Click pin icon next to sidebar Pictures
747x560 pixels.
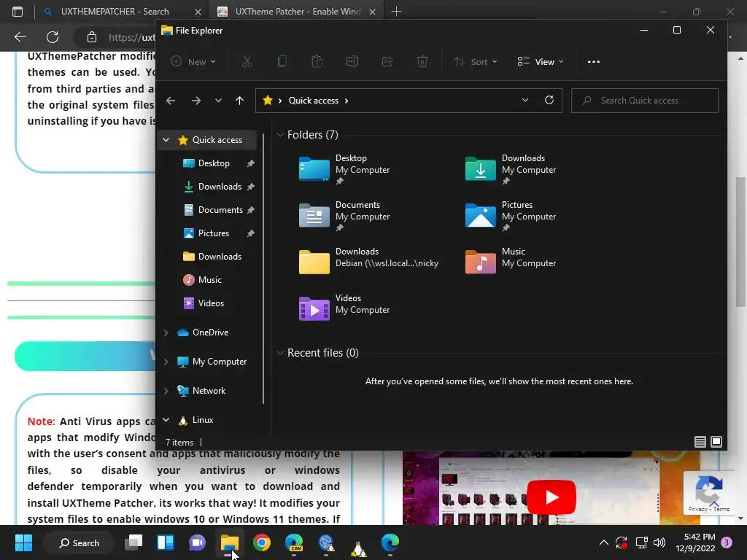point(251,233)
